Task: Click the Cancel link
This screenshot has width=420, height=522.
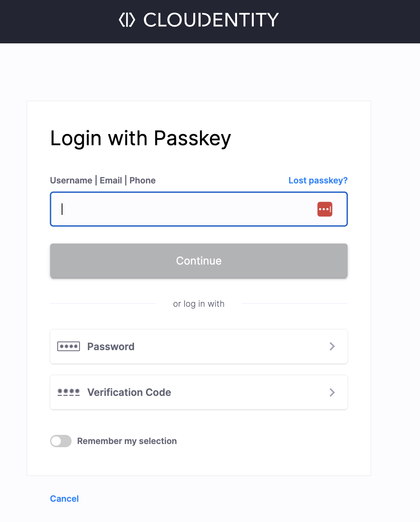Action: tap(64, 499)
